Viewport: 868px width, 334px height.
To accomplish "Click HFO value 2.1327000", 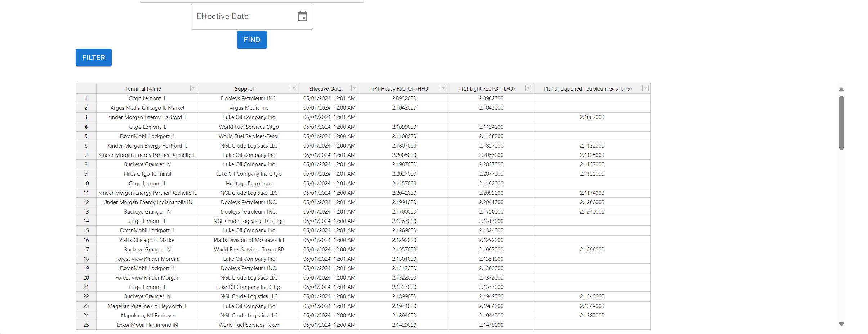I will pos(404,287).
